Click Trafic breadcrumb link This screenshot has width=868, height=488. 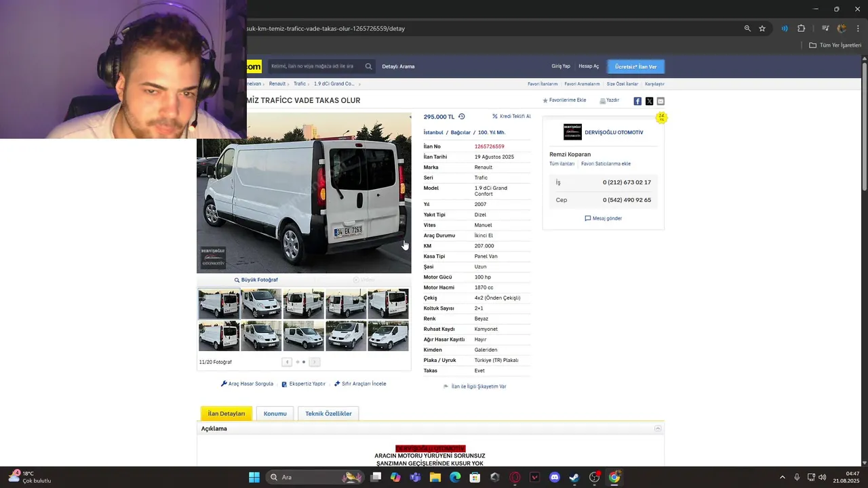300,84
